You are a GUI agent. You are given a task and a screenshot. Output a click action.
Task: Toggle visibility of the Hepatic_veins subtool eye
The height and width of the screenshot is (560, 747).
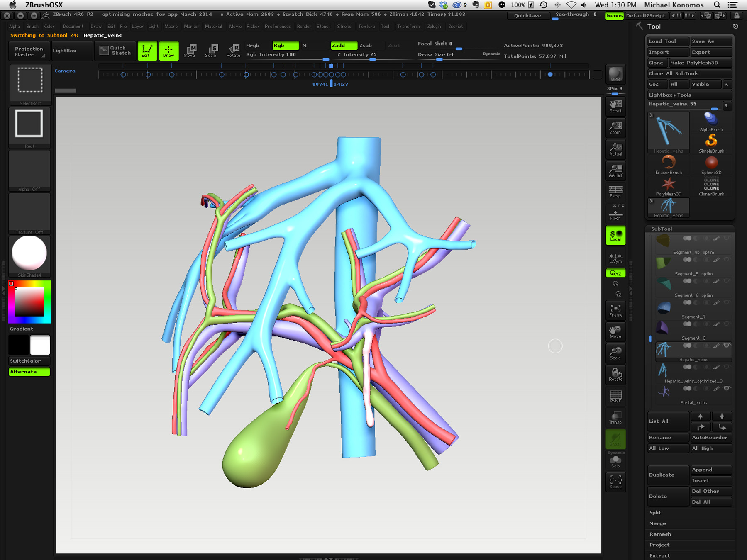(726, 345)
